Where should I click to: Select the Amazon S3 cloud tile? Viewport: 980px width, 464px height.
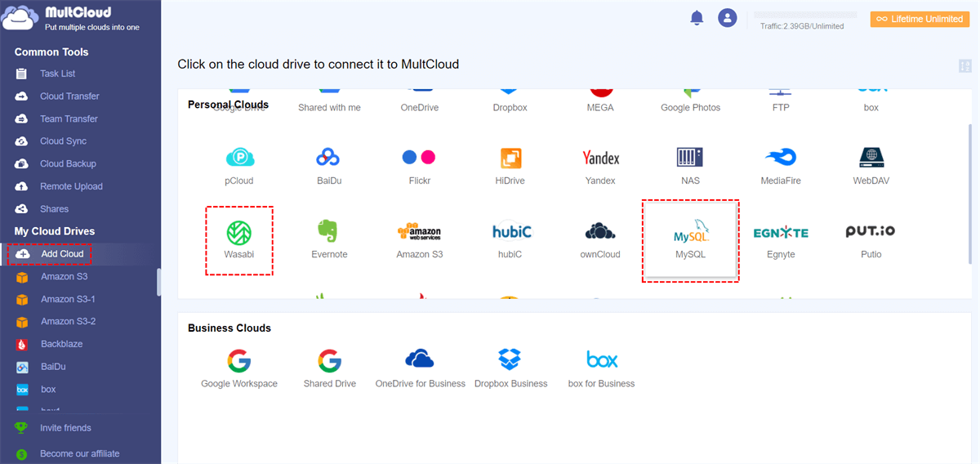click(x=419, y=240)
